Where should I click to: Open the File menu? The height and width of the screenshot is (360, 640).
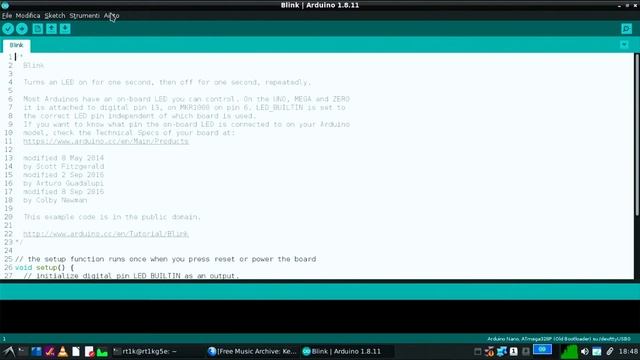(x=7, y=16)
